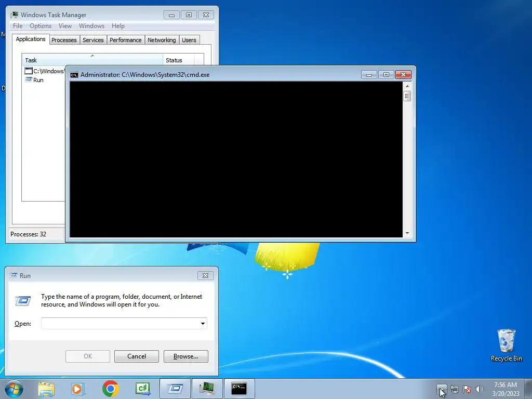Viewport: 532px width, 399px height.
Task: Switch to the Processes tab
Action: tap(64, 40)
